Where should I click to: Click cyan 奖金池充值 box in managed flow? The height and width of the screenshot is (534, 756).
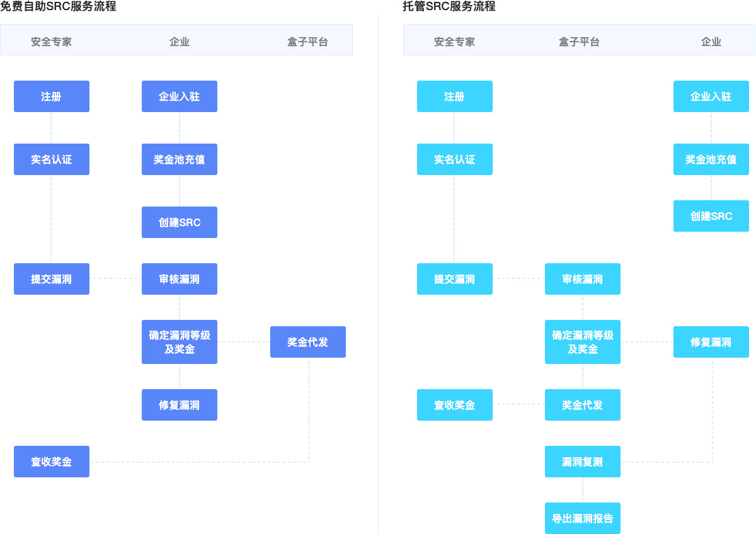711,159
